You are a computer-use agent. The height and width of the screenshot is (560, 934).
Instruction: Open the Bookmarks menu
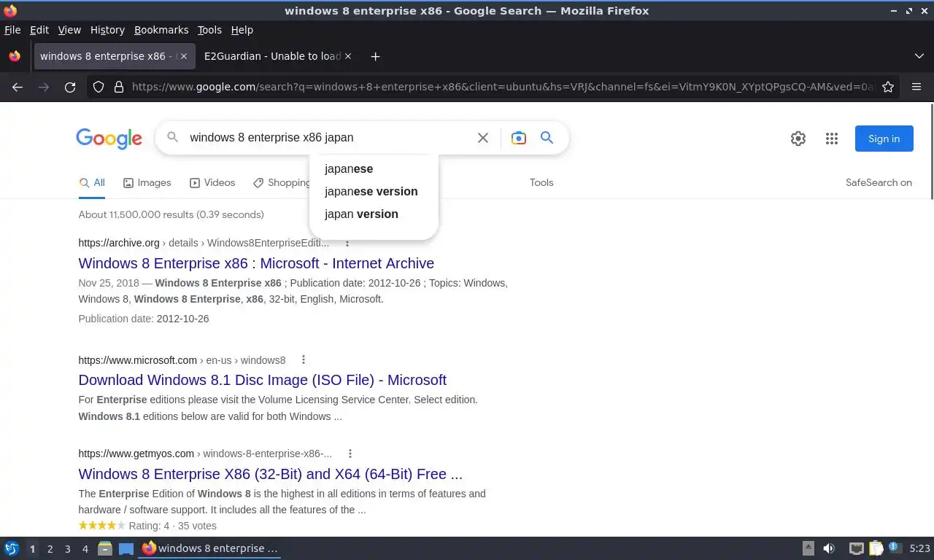coord(161,30)
